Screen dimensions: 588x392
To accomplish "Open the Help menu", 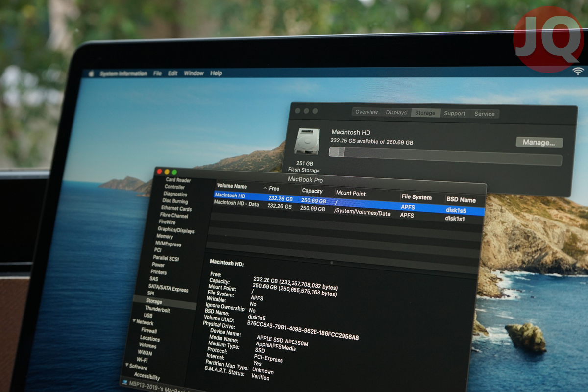I will pyautogui.click(x=216, y=73).
